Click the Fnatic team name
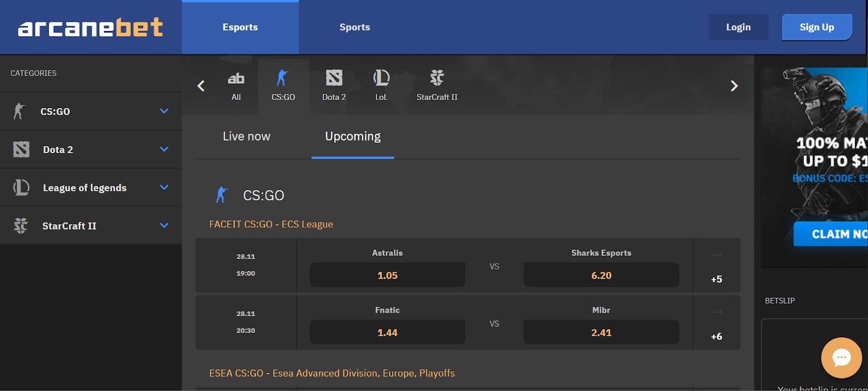Viewport: 868px width, 391px height. tap(387, 310)
